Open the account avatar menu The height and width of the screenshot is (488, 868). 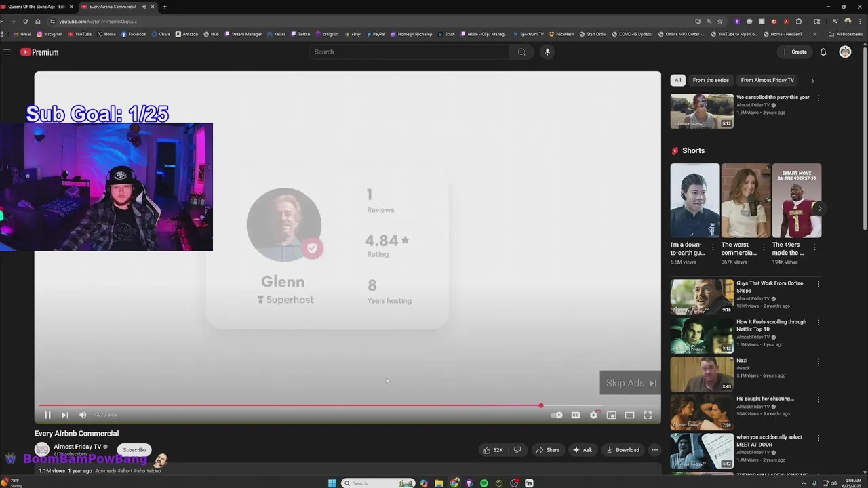tap(845, 52)
